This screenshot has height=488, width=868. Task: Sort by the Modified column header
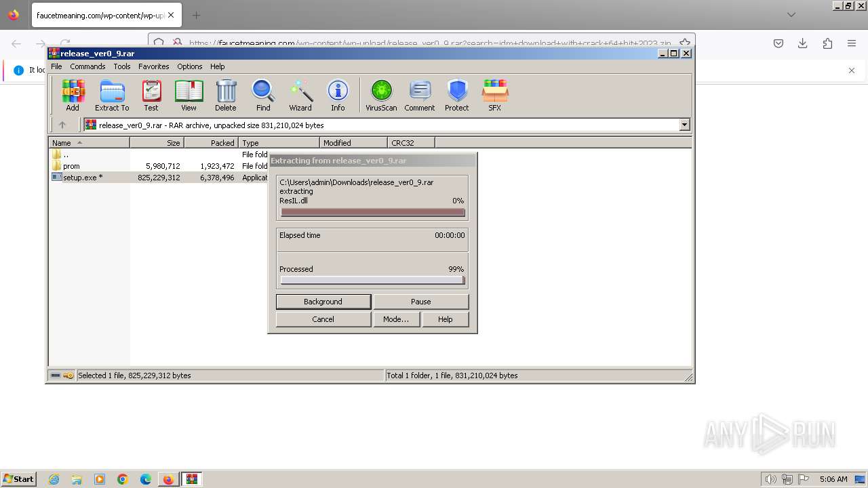[x=353, y=143]
